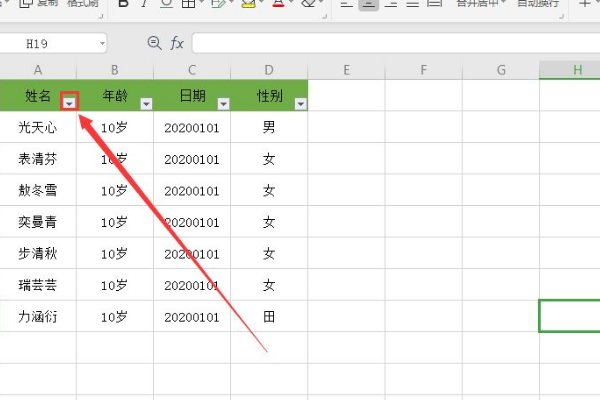600x400 pixels.
Task: Select the highlighted center align icon
Action: [x=368, y=4]
